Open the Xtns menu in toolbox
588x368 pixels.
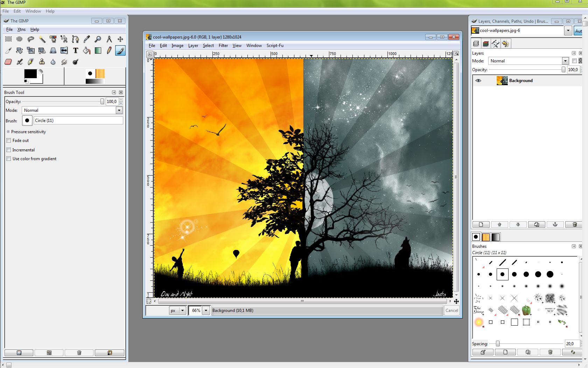pos(21,29)
